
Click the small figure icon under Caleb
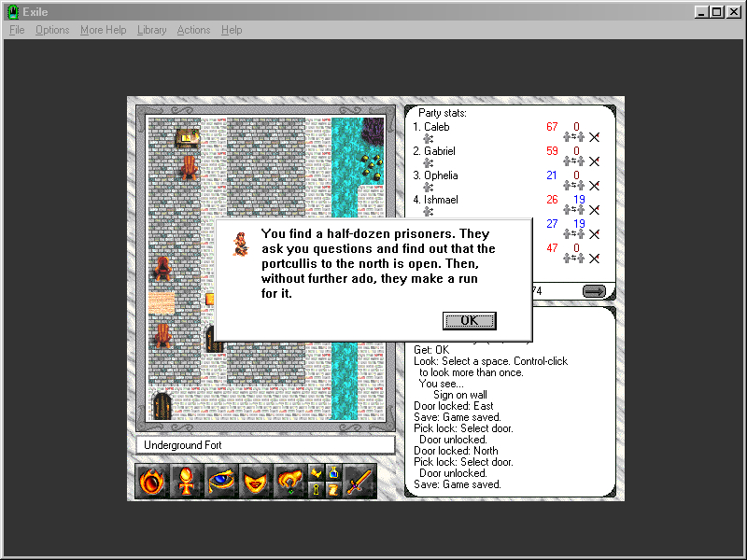coord(429,138)
